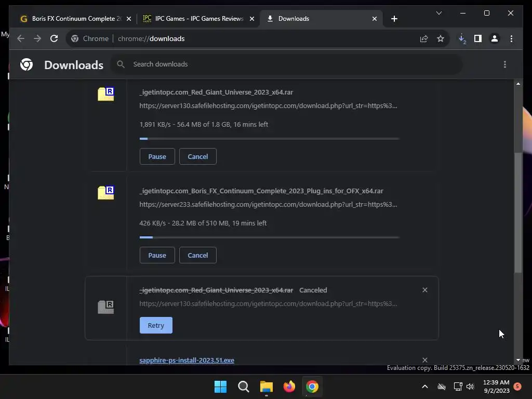Click the server233 Boris FX source URL
The height and width of the screenshot is (399, 532).
[x=268, y=205]
